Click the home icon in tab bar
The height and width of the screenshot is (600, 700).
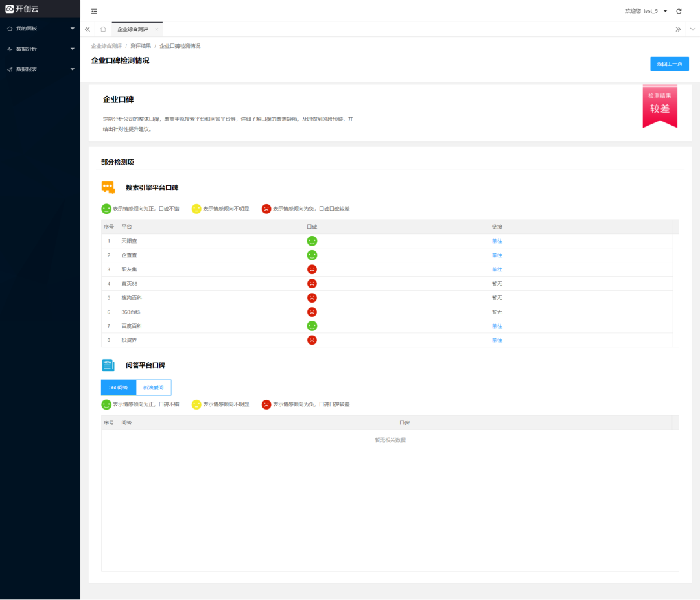pos(103,29)
